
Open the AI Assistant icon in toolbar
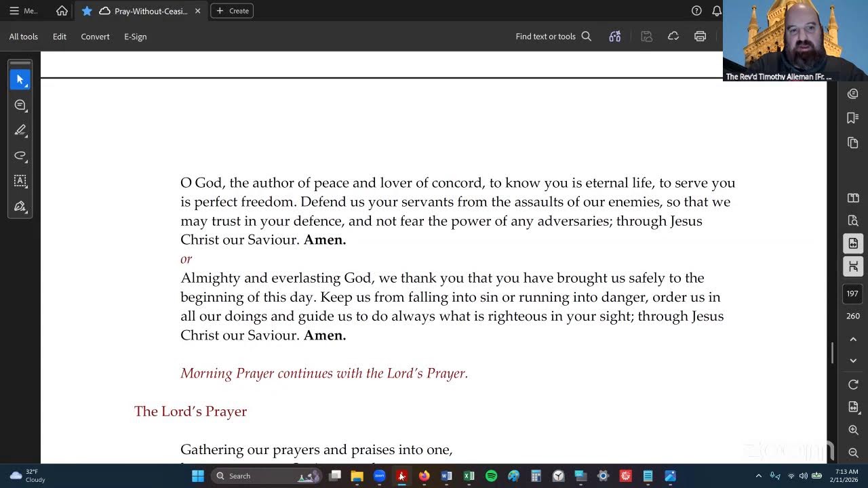coord(615,37)
